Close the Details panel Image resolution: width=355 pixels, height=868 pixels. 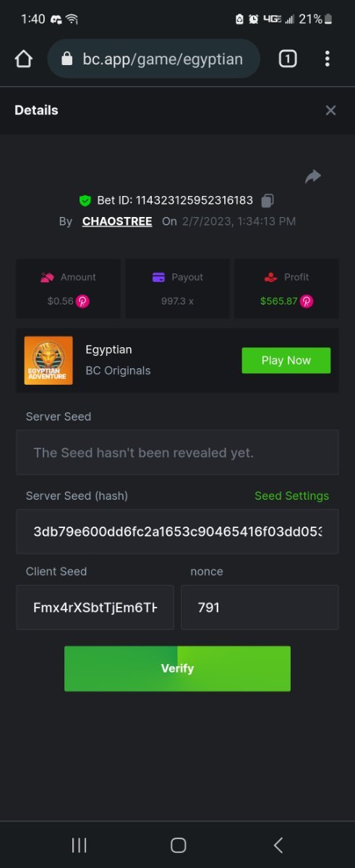point(330,110)
